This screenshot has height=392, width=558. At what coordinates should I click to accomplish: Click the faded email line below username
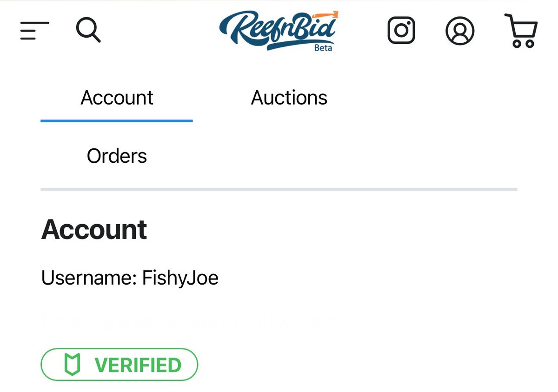click(188, 321)
